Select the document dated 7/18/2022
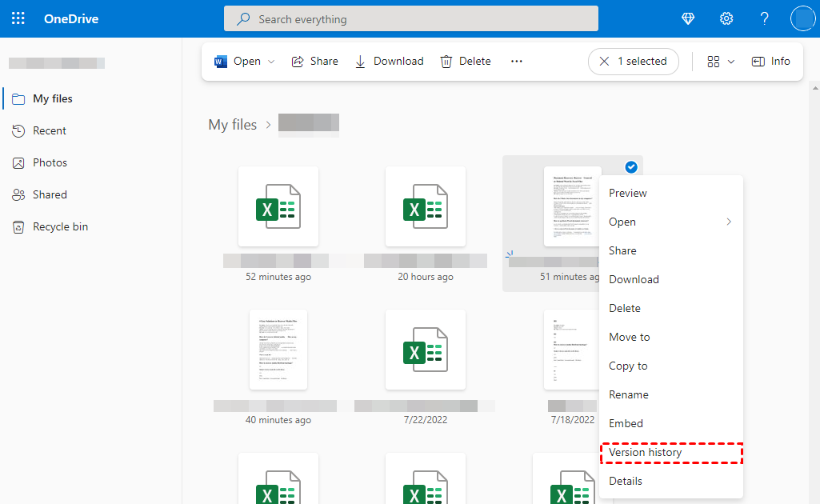820x504 pixels. tap(571, 350)
